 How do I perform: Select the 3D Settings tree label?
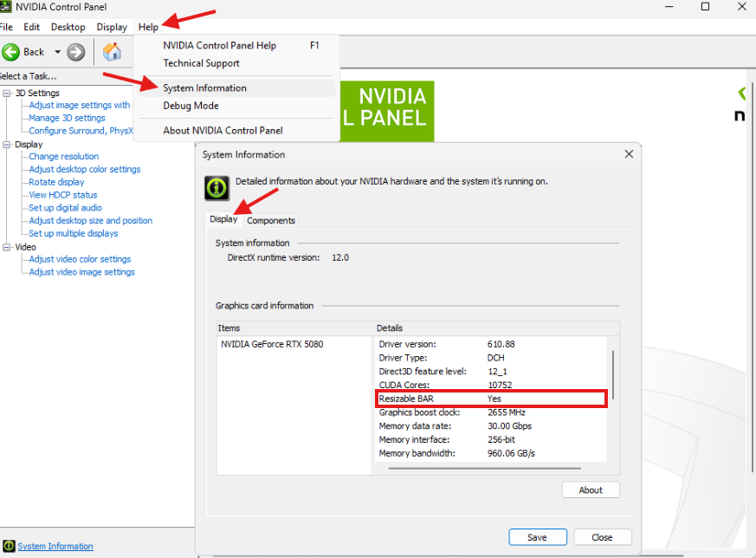tap(37, 93)
